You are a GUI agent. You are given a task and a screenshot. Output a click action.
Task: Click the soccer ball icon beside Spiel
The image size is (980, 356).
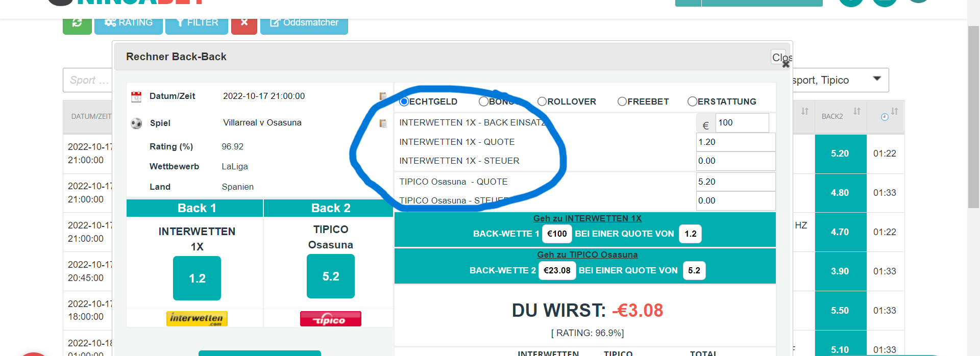tap(136, 123)
